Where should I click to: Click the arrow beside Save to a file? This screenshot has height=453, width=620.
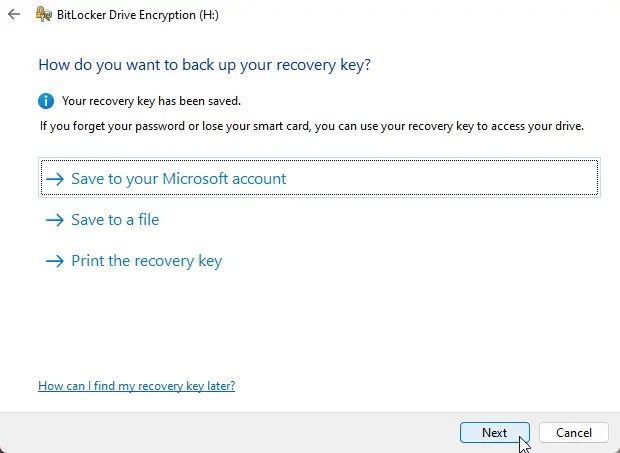(x=54, y=220)
